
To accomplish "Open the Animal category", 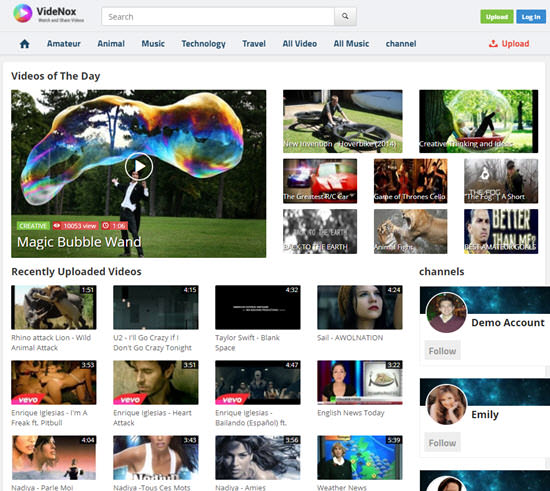I will point(111,44).
